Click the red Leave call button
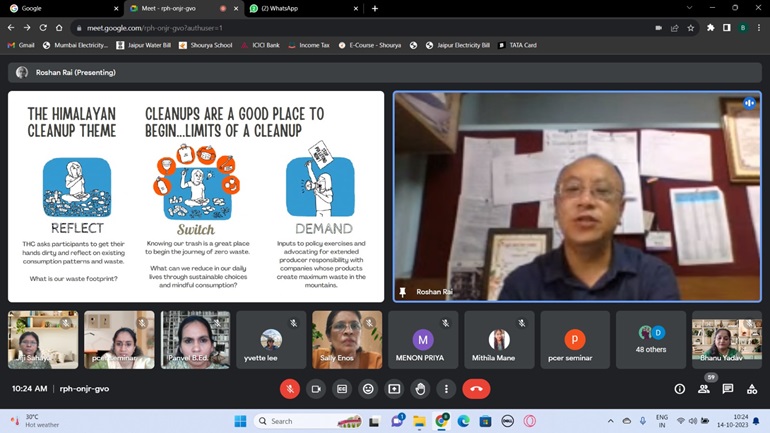 pyautogui.click(x=476, y=389)
